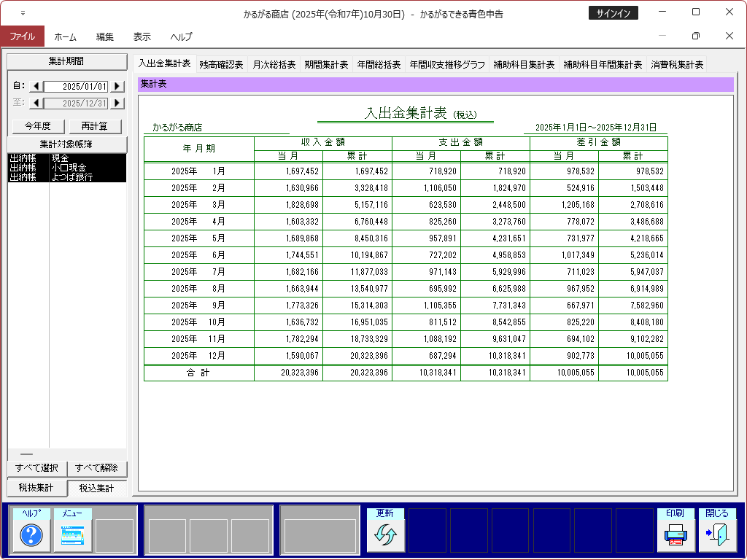Click the quick access toolbar customize arrow

tap(22, 13)
